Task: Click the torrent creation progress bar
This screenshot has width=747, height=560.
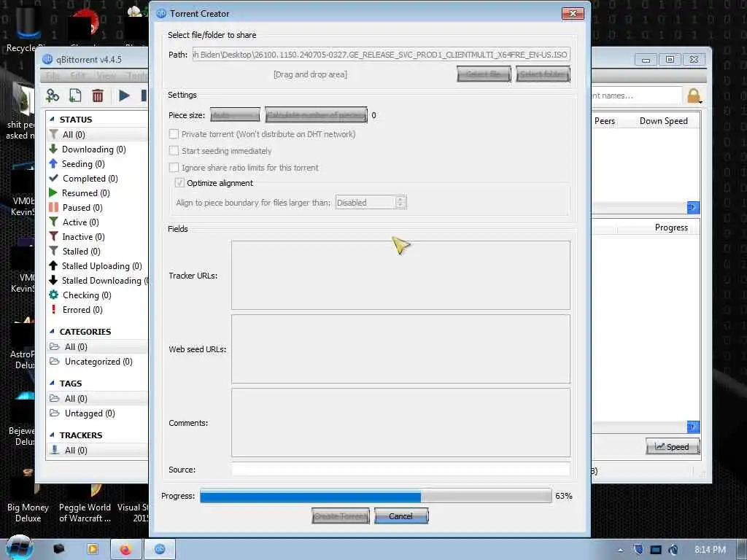Action: [376, 496]
